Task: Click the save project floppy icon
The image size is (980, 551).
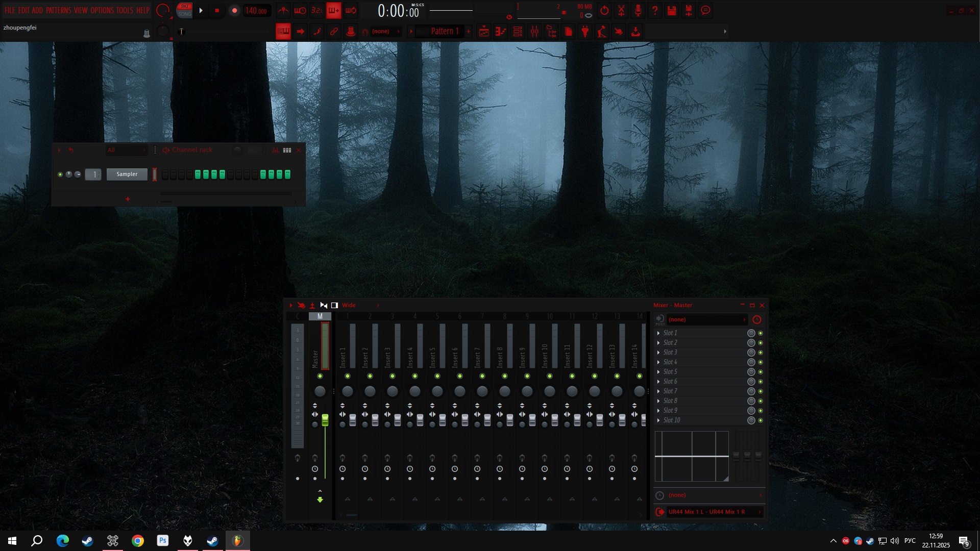Action: point(672,10)
